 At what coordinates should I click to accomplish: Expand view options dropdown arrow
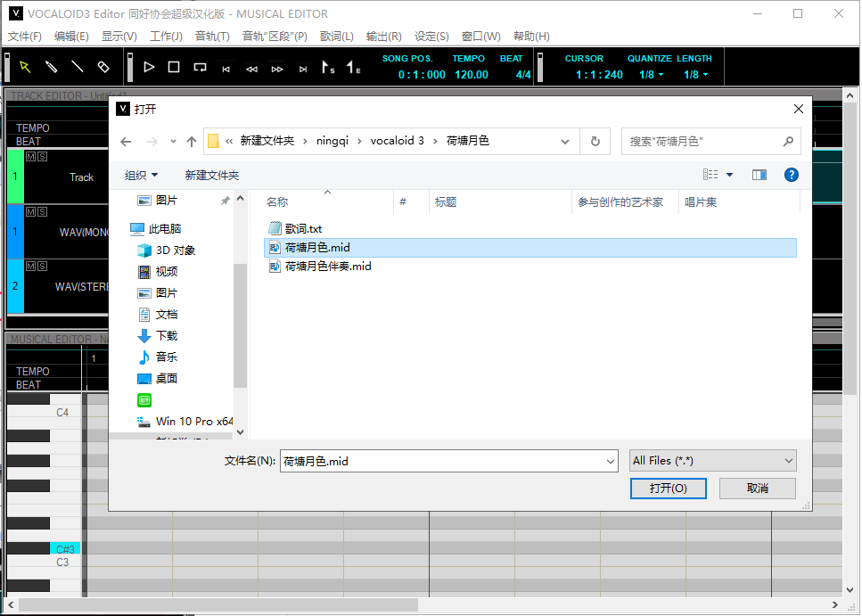coord(729,175)
